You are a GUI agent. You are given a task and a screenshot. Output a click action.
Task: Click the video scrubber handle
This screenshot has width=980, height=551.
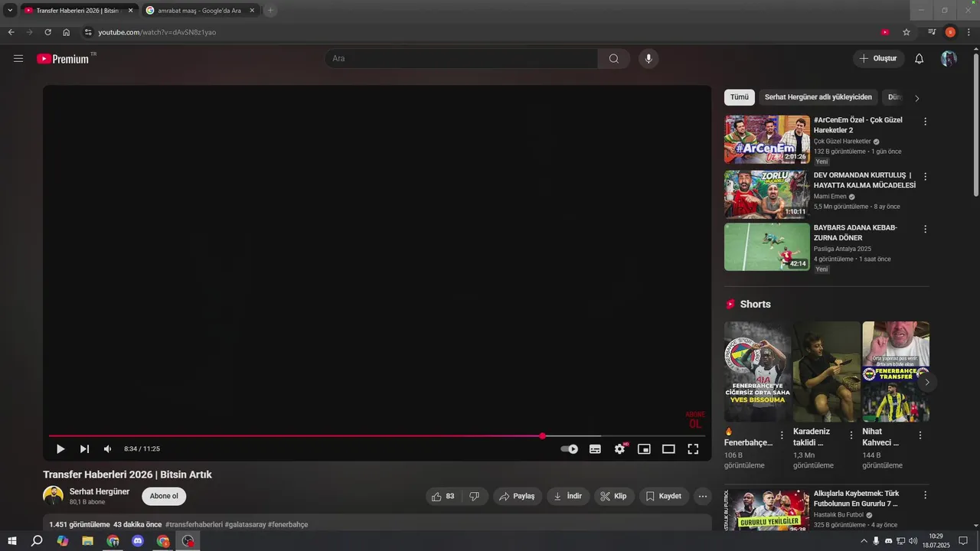[x=542, y=436]
